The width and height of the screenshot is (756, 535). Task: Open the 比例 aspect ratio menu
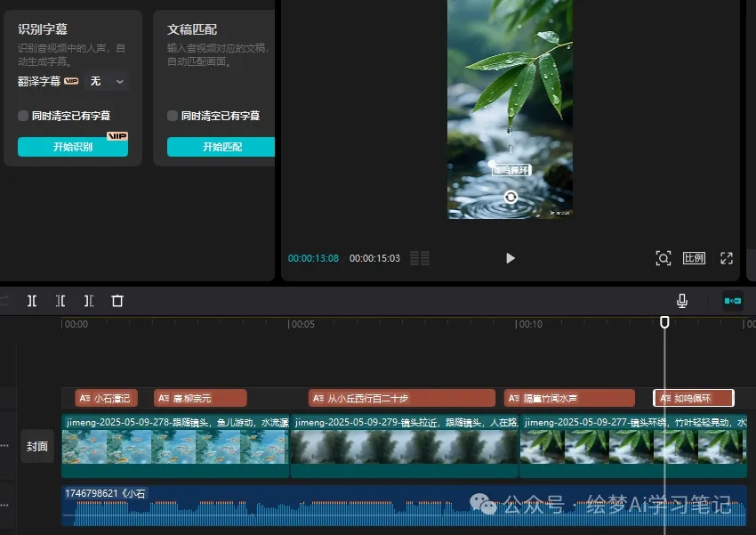(694, 258)
